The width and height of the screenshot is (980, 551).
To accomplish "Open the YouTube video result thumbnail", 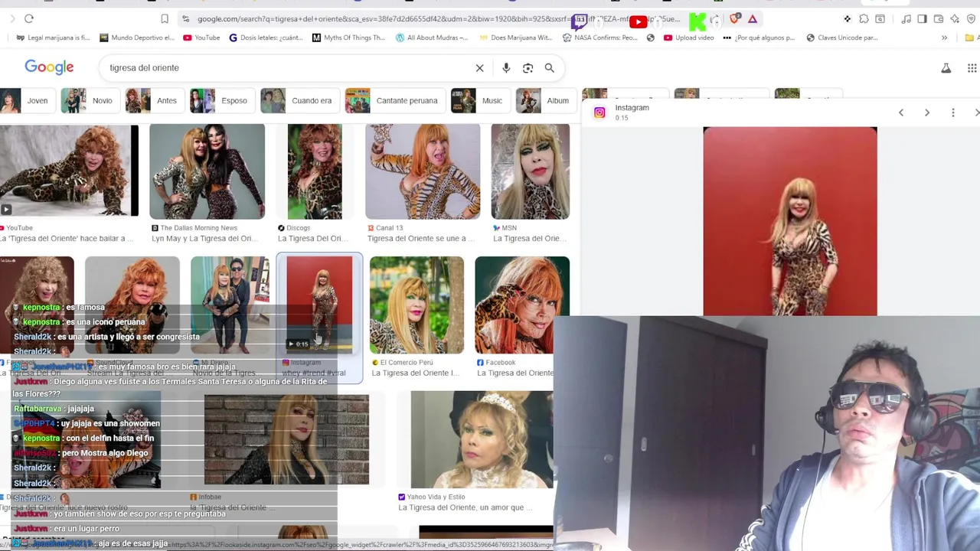I will [69, 171].
